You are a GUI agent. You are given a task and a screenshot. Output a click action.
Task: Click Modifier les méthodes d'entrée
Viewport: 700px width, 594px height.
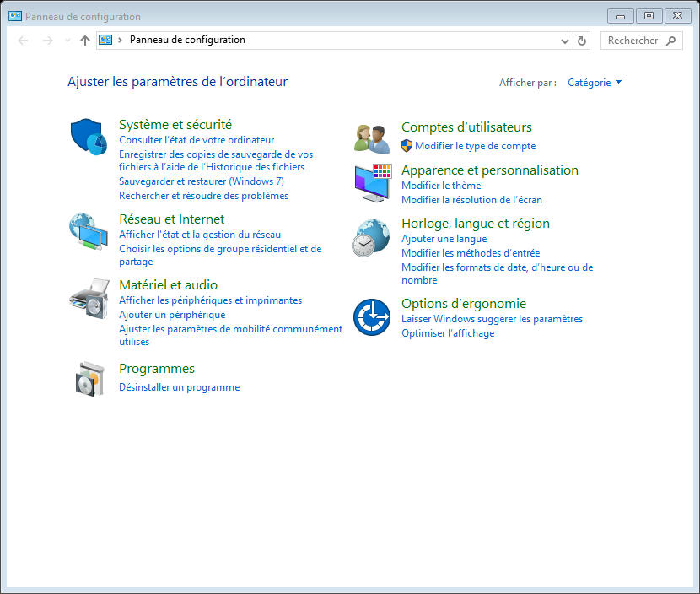pyautogui.click(x=471, y=253)
